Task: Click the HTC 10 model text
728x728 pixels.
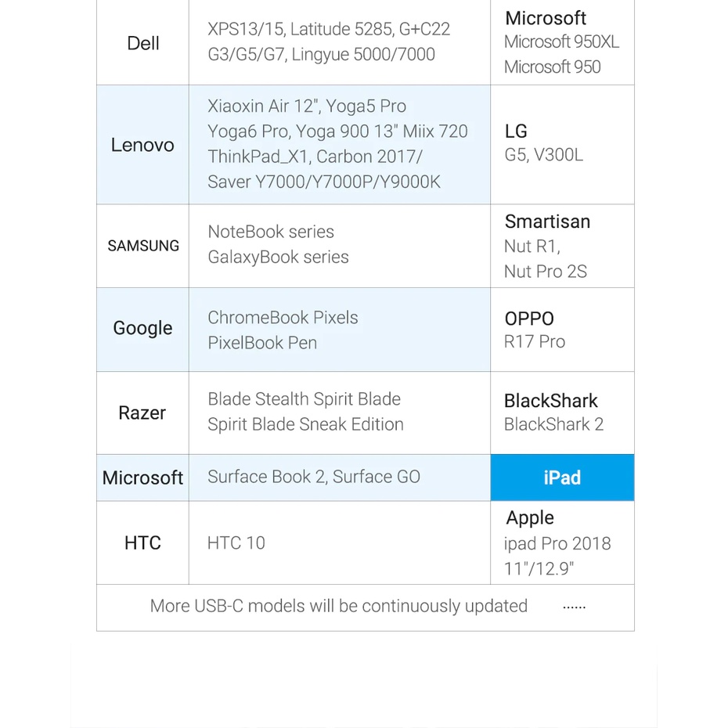Action: 236,542
